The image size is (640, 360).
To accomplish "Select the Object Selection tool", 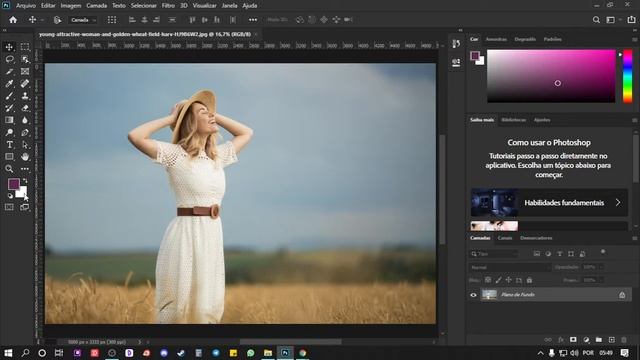I will point(25,59).
